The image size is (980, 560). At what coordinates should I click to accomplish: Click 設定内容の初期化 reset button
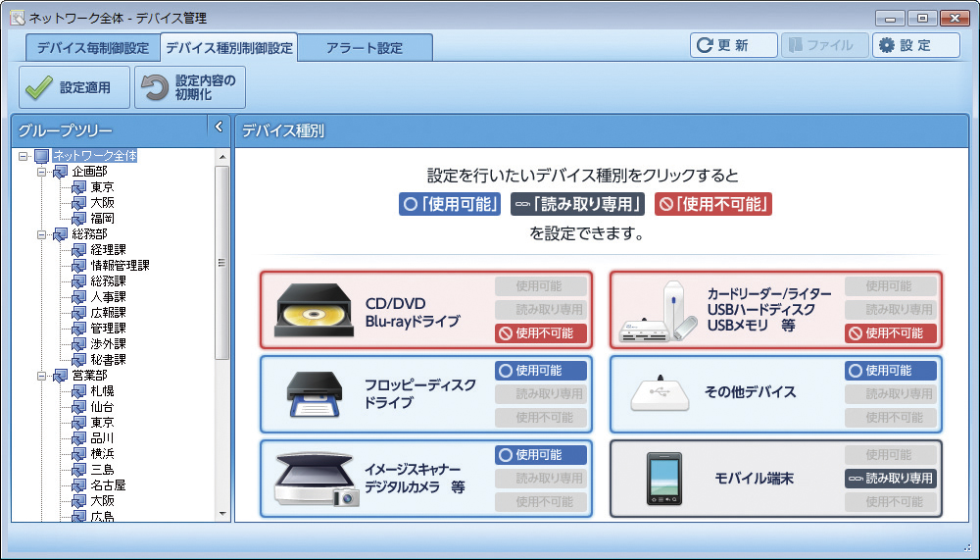190,87
